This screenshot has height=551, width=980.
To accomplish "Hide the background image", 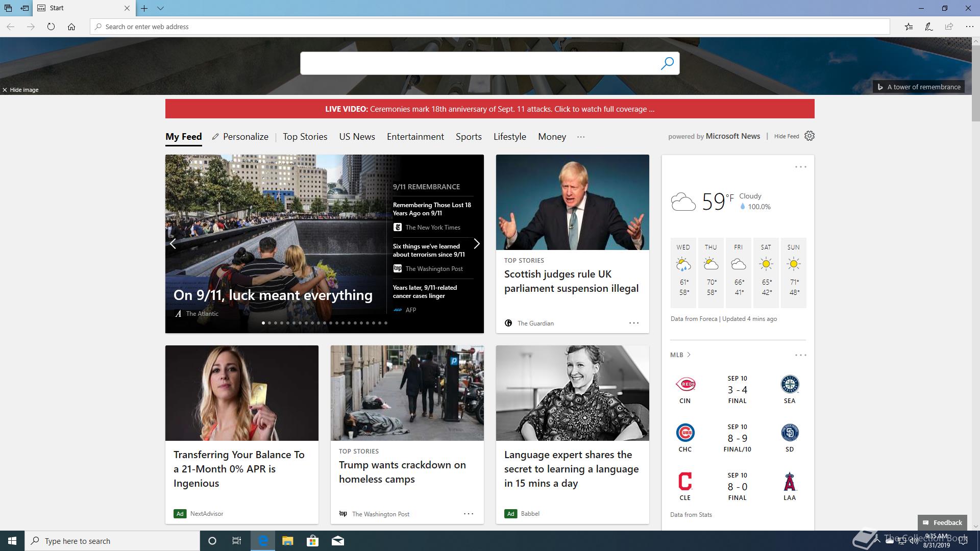I will (20, 90).
